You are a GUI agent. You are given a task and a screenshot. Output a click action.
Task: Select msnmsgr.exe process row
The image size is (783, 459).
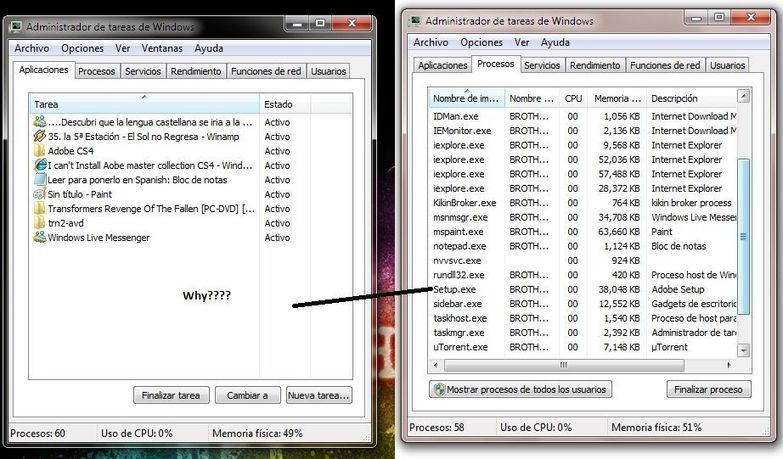click(x=583, y=217)
